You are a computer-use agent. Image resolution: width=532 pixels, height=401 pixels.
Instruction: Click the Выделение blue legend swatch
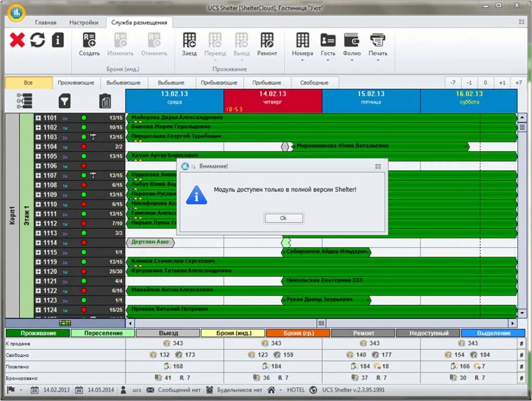493,333
